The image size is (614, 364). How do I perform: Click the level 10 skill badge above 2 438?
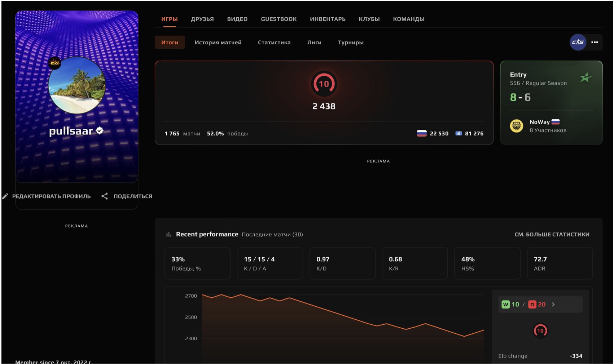pos(324,84)
